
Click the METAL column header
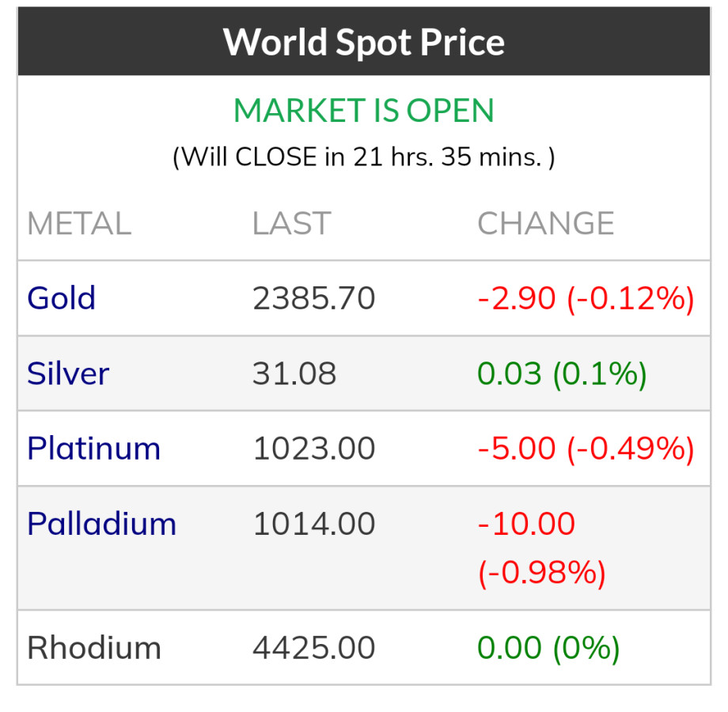coord(79,224)
